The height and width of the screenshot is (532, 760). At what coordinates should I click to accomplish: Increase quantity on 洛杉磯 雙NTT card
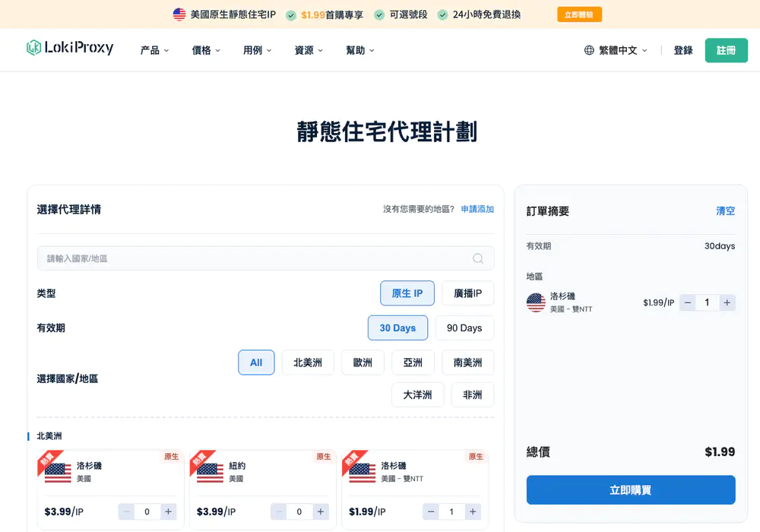473,511
